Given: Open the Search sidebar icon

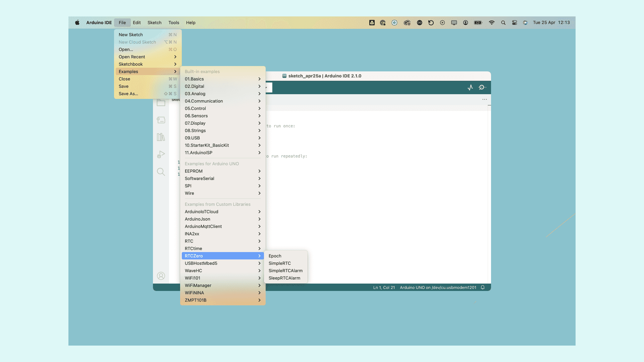Looking at the screenshot, I should tap(161, 172).
